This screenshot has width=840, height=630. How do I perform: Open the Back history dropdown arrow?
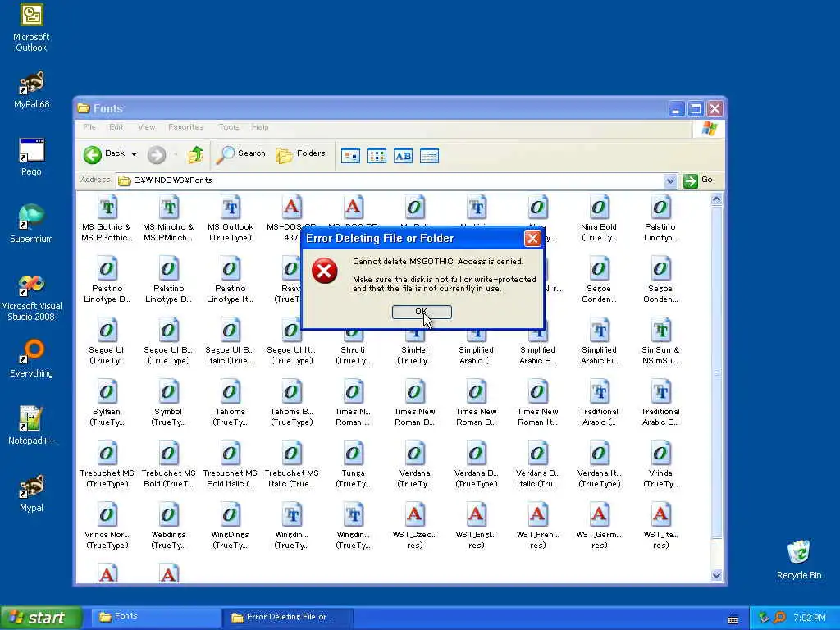(134, 154)
